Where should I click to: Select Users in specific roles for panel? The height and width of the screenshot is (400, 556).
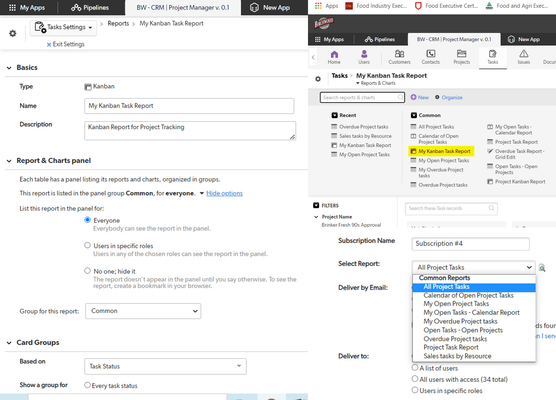tap(87, 245)
